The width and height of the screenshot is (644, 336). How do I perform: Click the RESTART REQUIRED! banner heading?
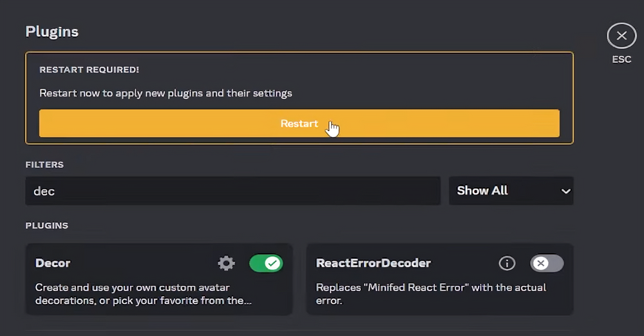coord(89,70)
